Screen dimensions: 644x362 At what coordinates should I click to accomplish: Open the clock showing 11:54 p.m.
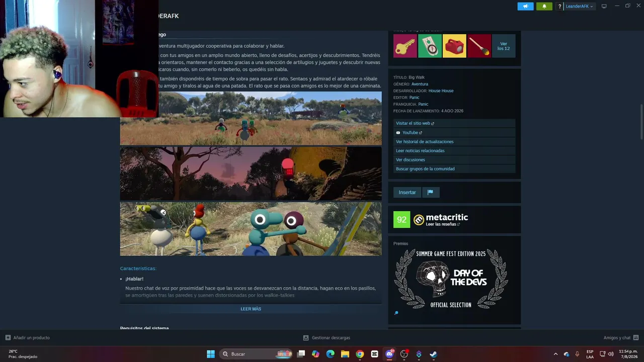click(x=628, y=354)
